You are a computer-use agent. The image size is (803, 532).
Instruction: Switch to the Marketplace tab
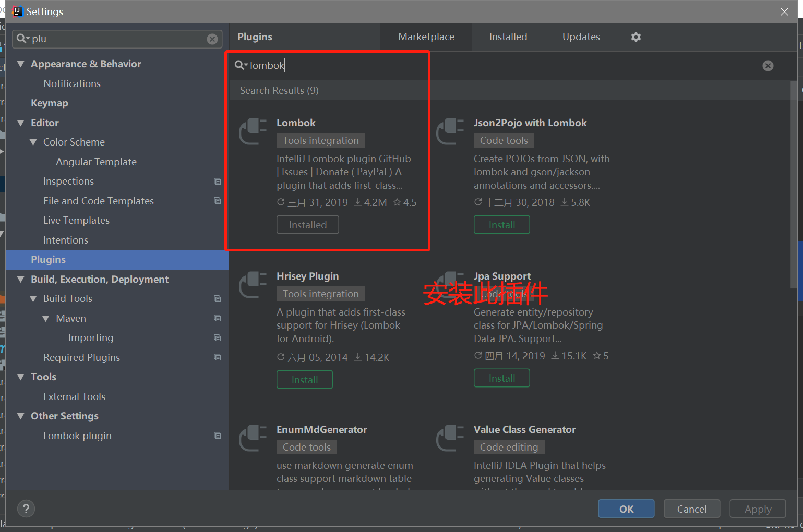tap(426, 37)
